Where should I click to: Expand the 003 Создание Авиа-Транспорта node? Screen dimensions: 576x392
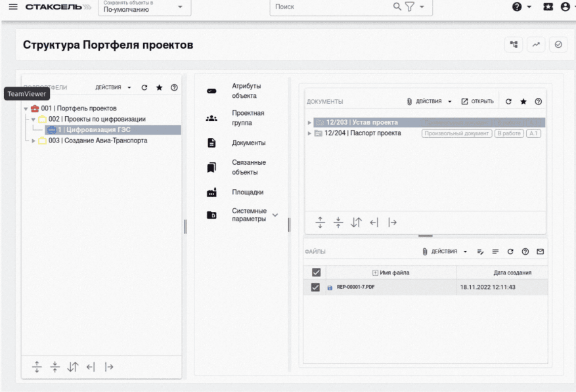[x=34, y=141]
